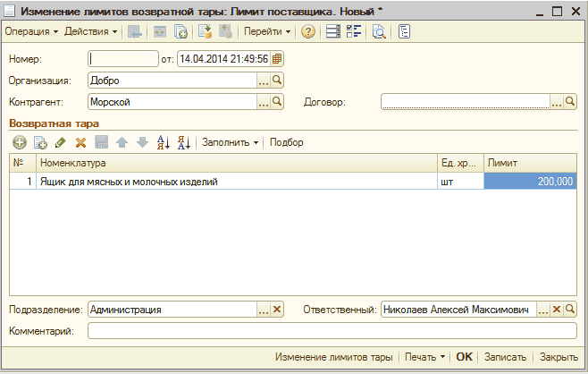The width and height of the screenshot is (588, 374).
Task: Add a new row with the green plus icon
Action: click(20, 142)
